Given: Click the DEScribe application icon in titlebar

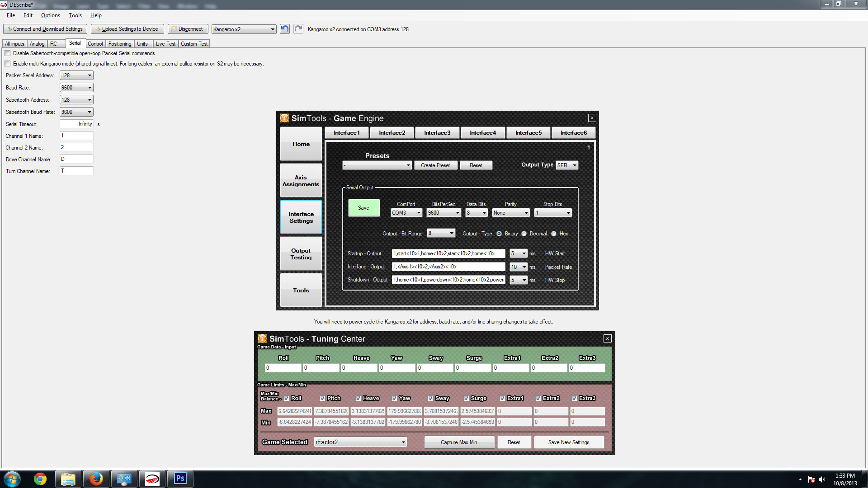Looking at the screenshot, I should [4, 4].
